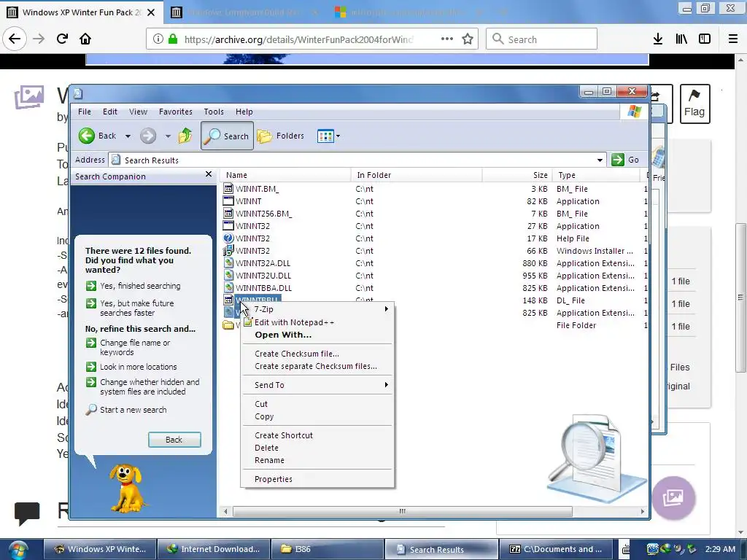
Task: Open the File menu in Explorer
Action: click(x=85, y=112)
